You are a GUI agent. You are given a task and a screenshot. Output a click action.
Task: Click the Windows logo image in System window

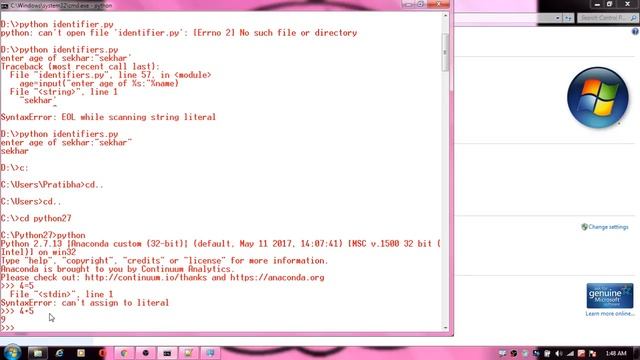coord(598,98)
